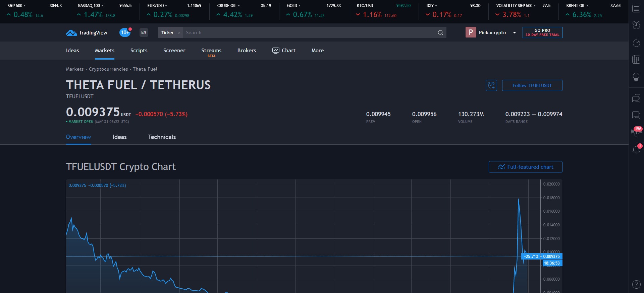The image size is (644, 293).
Task: Click the 10+ notifications badge
Action: [x=125, y=32]
